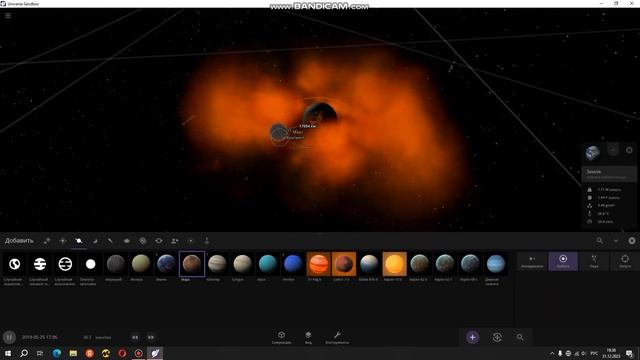
Task: Select the glowing yellow Kepler planet thumbnail
Action: (394, 264)
